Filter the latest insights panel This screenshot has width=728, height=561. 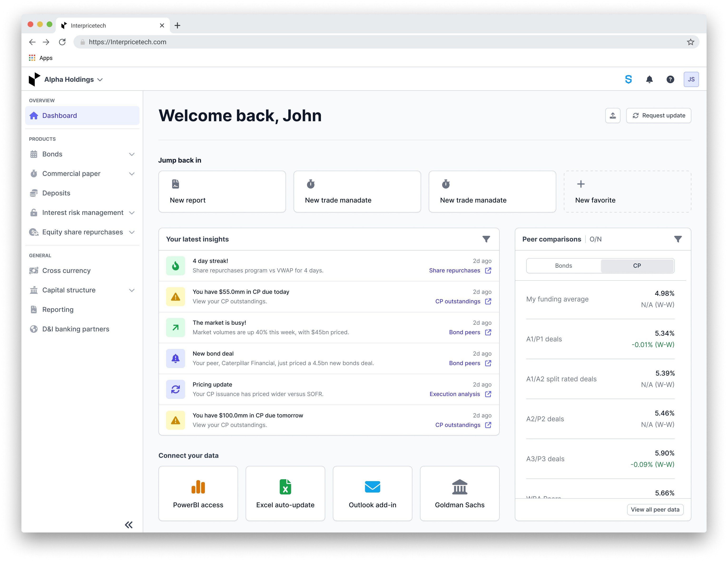point(486,239)
